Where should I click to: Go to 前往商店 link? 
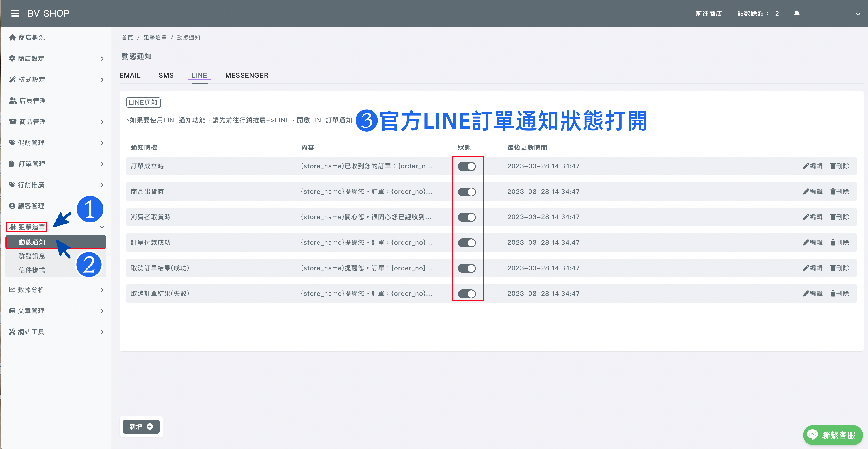(x=709, y=13)
